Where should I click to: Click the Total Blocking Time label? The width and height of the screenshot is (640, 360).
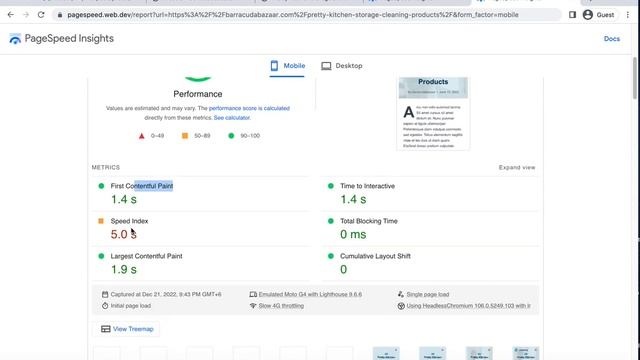click(369, 221)
